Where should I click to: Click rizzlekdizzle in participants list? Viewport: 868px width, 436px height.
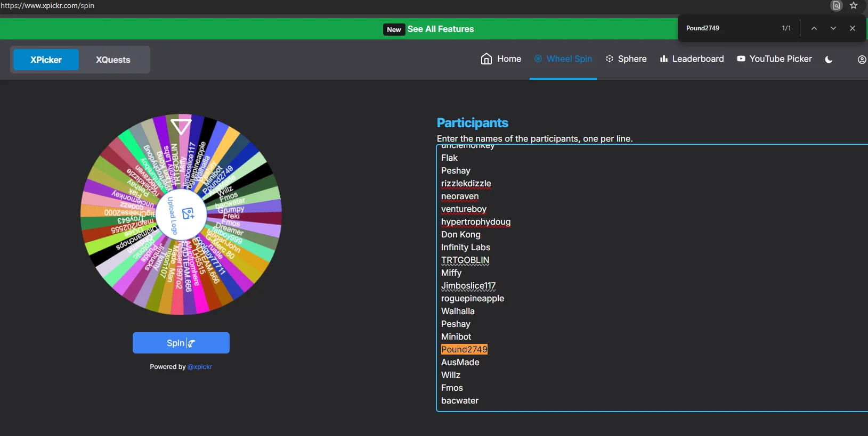[466, 183]
